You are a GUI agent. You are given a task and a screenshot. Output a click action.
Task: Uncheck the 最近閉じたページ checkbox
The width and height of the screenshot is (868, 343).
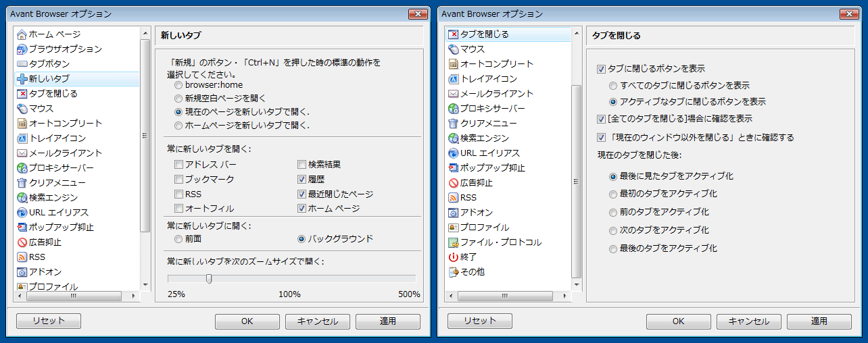(302, 194)
